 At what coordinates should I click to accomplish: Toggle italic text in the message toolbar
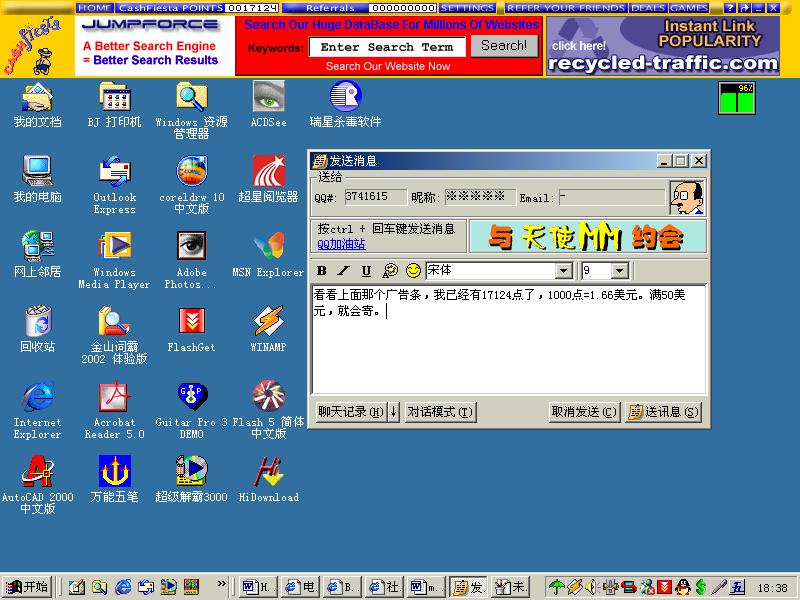click(x=343, y=270)
